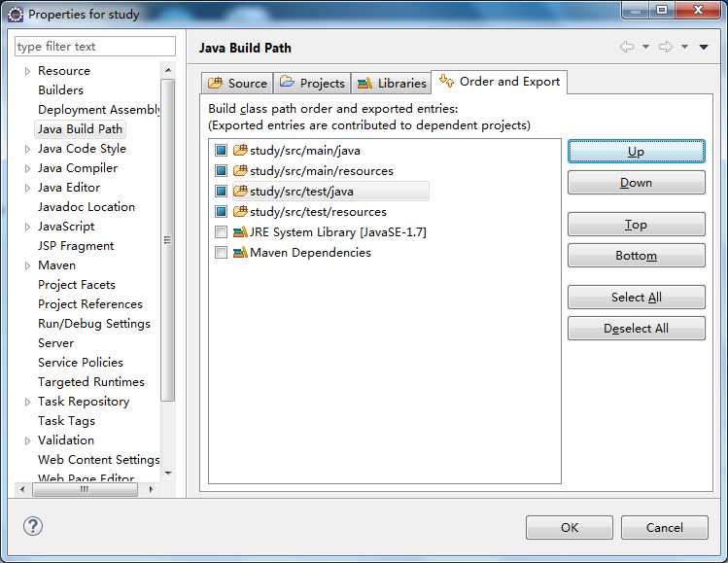Viewport: 728px width, 563px height.
Task: Open the Deployment Assembly page
Action: 99,110
